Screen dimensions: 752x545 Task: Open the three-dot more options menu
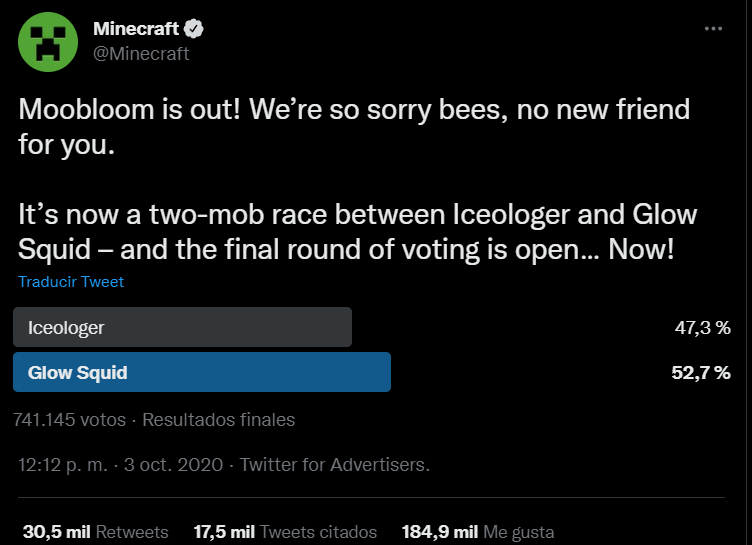[x=712, y=29]
